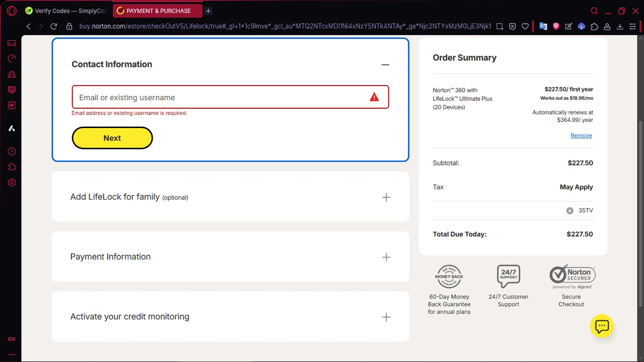
Task: Click the Remove link in Order Summary
Action: [581, 135]
